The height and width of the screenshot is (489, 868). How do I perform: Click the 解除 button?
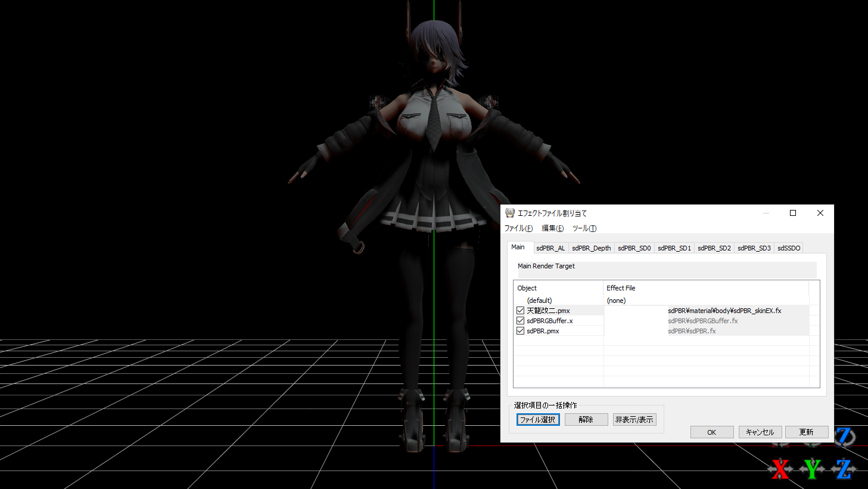tap(586, 420)
